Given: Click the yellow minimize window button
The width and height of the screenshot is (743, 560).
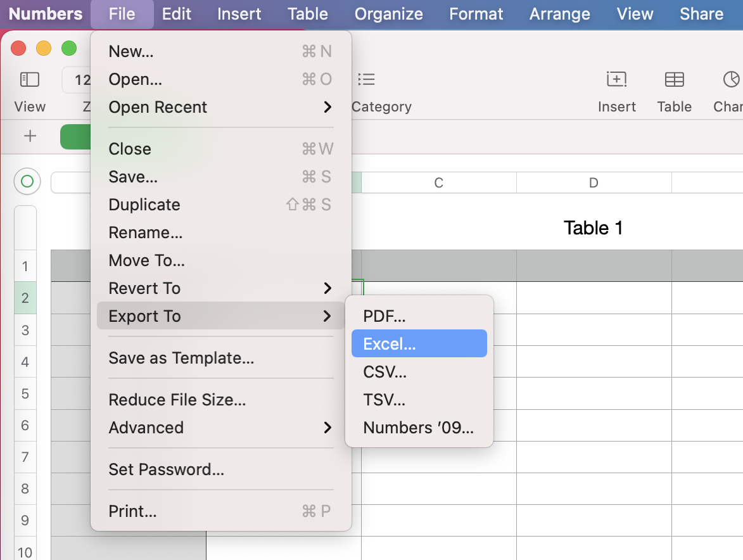Looking at the screenshot, I should point(44,48).
